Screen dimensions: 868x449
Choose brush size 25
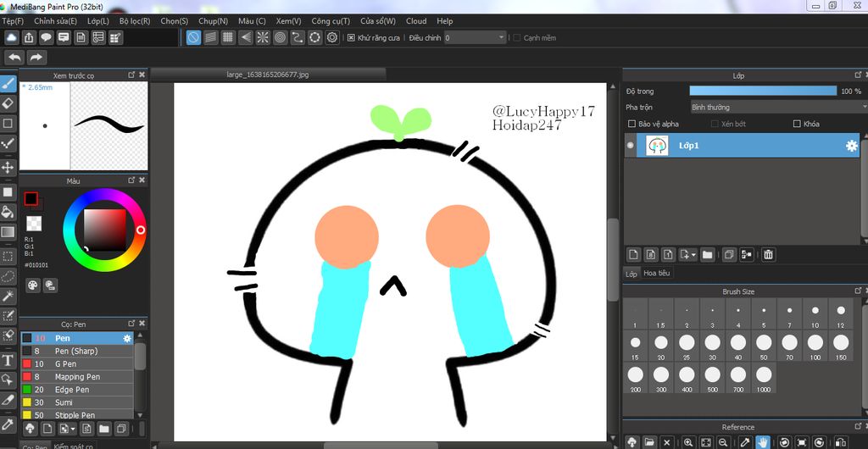pyautogui.click(x=687, y=346)
